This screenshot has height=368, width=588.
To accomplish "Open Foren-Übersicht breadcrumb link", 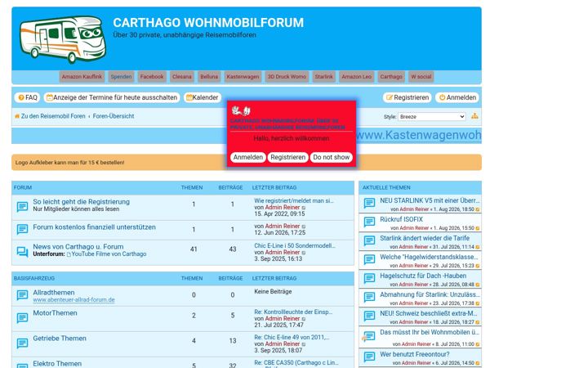I will point(114,116).
